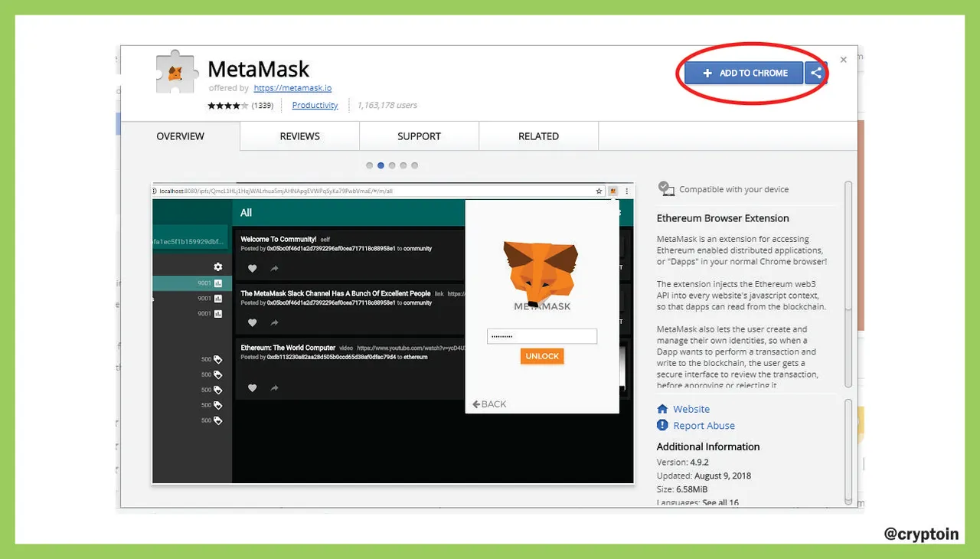
Task: Click the Version: 4.9.2 text
Action: pos(683,463)
